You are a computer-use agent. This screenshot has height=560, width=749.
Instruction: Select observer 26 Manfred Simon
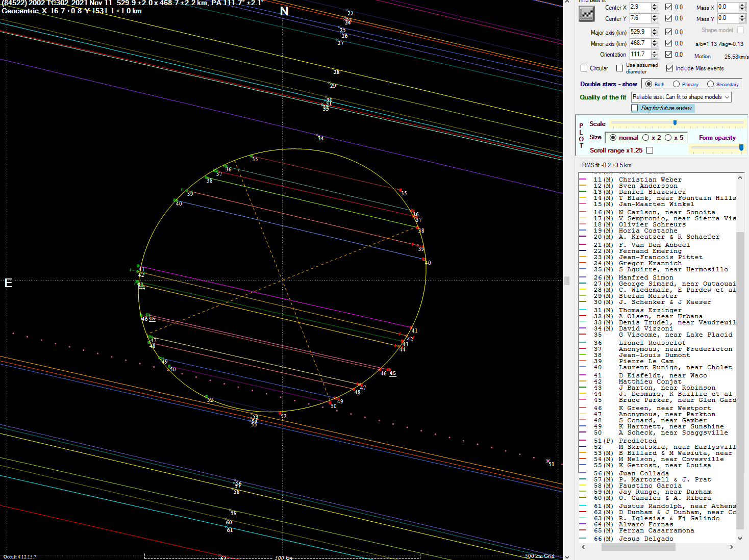click(x=657, y=277)
